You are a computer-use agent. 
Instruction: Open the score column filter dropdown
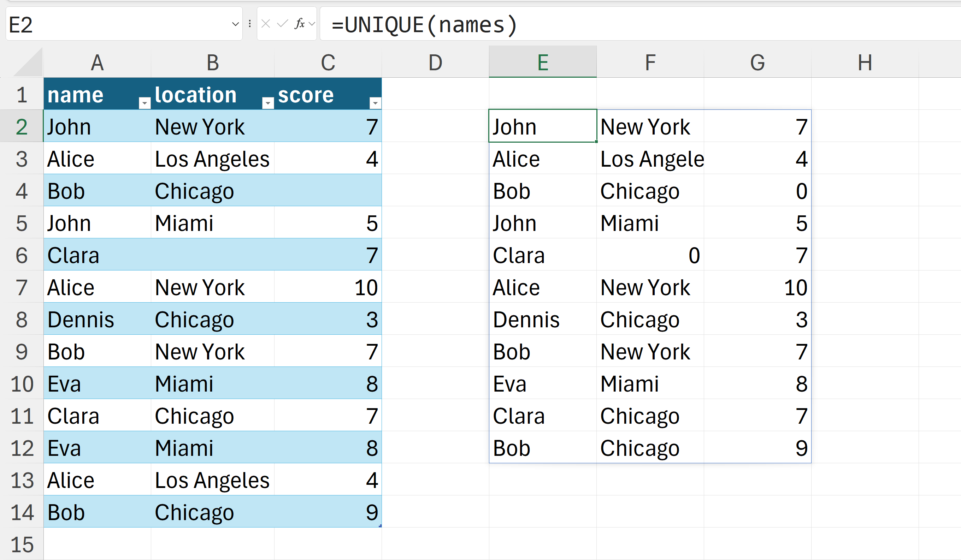coord(375,103)
